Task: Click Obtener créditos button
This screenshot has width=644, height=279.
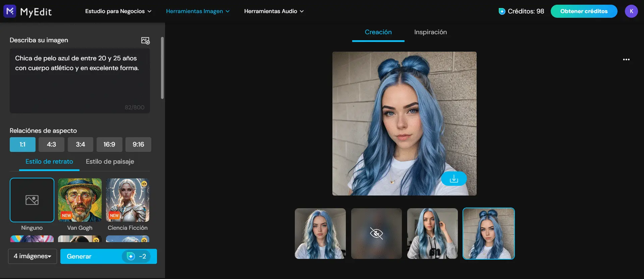Action: (584, 11)
